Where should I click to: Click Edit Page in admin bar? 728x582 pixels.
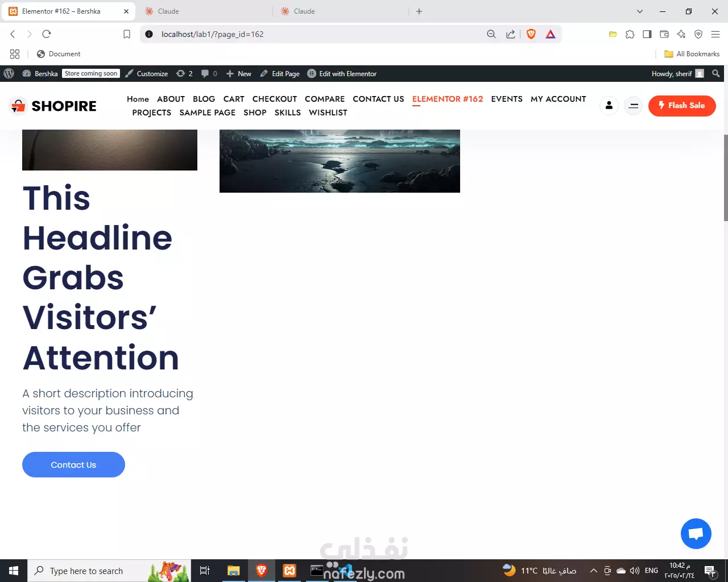click(280, 73)
